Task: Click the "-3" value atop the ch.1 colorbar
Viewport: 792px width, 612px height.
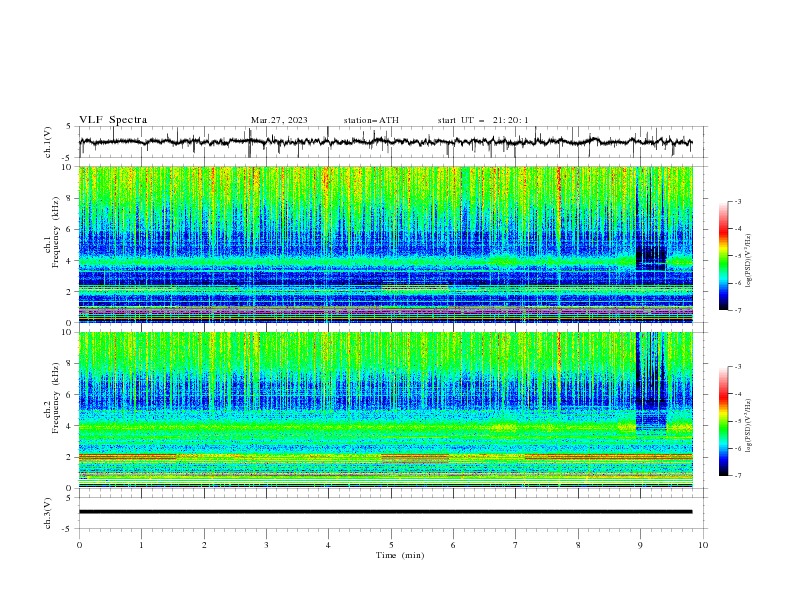Action: pos(738,201)
